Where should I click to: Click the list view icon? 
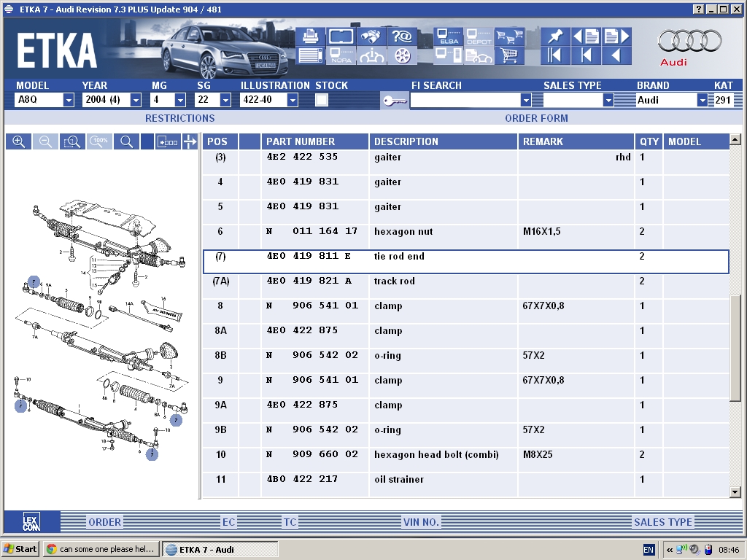point(311,55)
